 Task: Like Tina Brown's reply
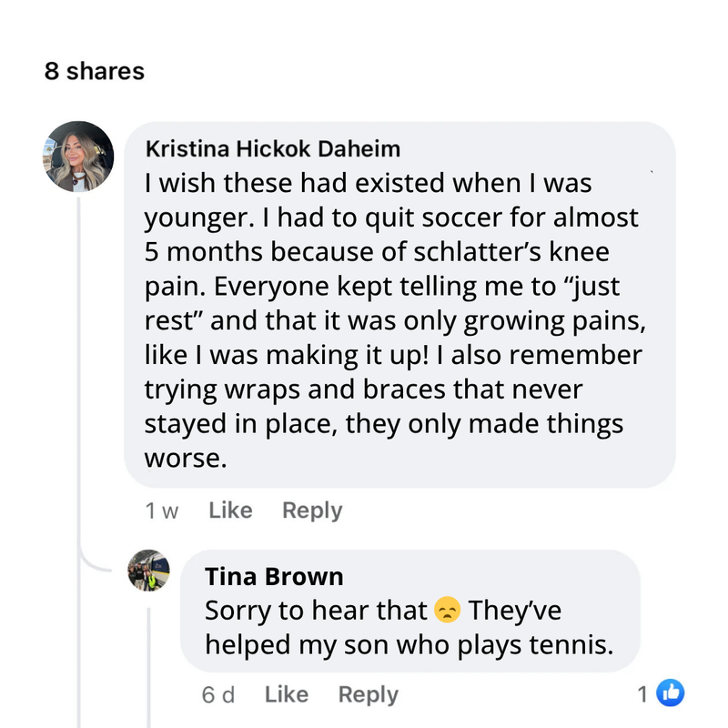[x=287, y=694]
